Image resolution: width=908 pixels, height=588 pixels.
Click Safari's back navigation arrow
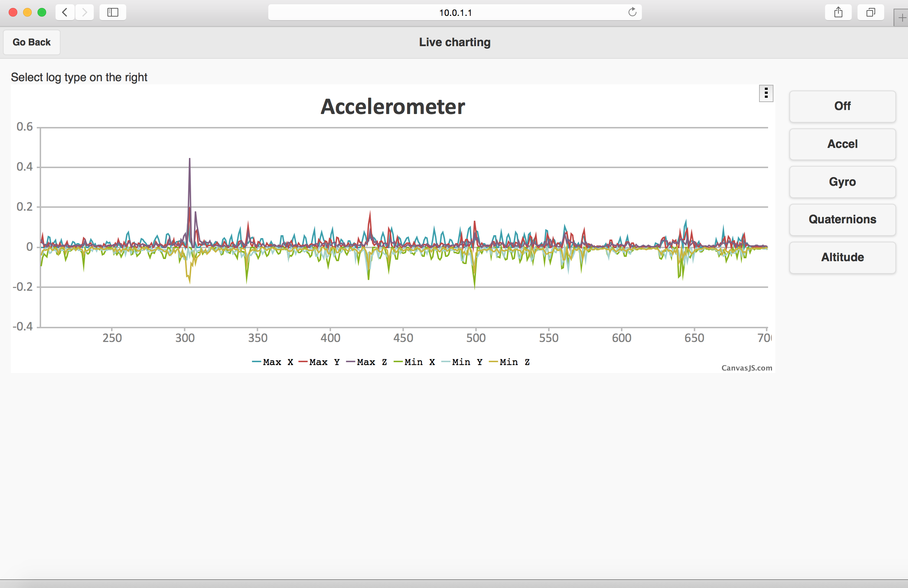click(x=65, y=12)
